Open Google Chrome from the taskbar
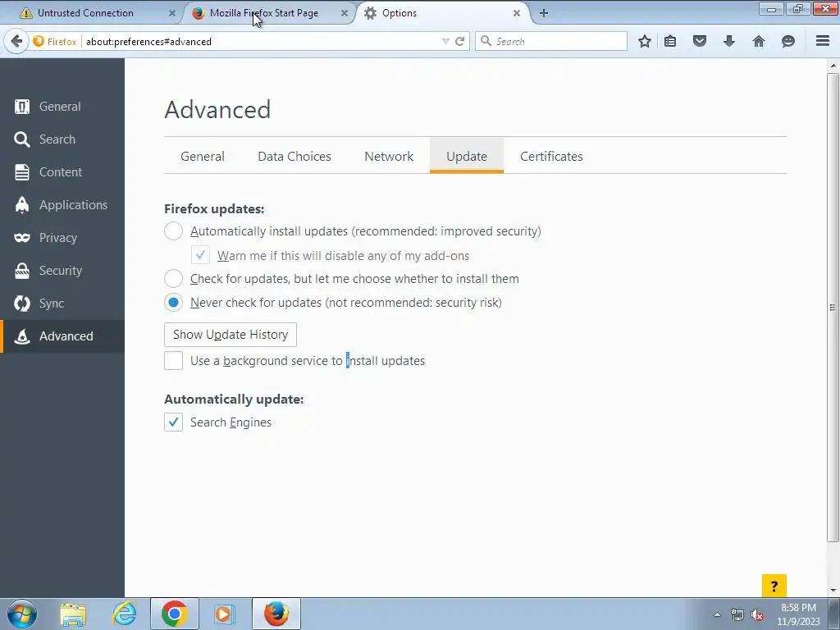 point(174,614)
